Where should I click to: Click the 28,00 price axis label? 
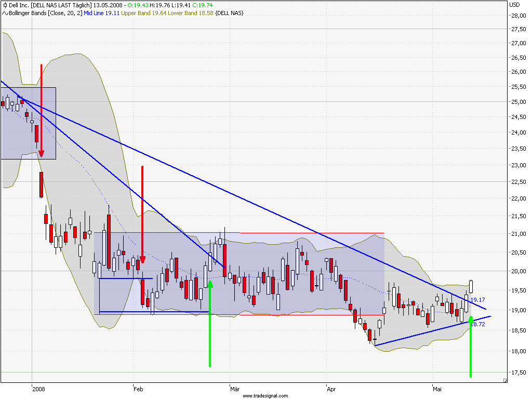(x=518, y=16)
